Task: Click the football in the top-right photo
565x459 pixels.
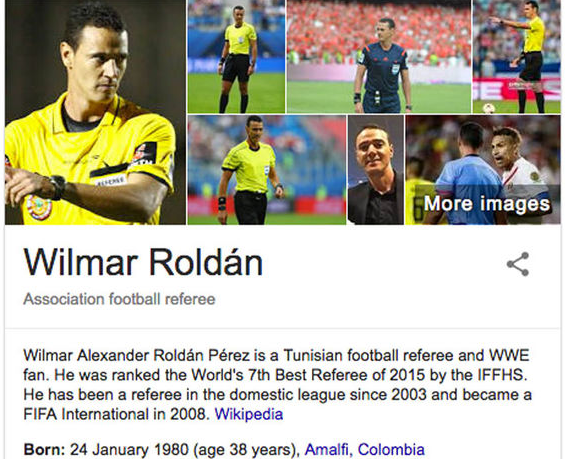Action: [489, 108]
